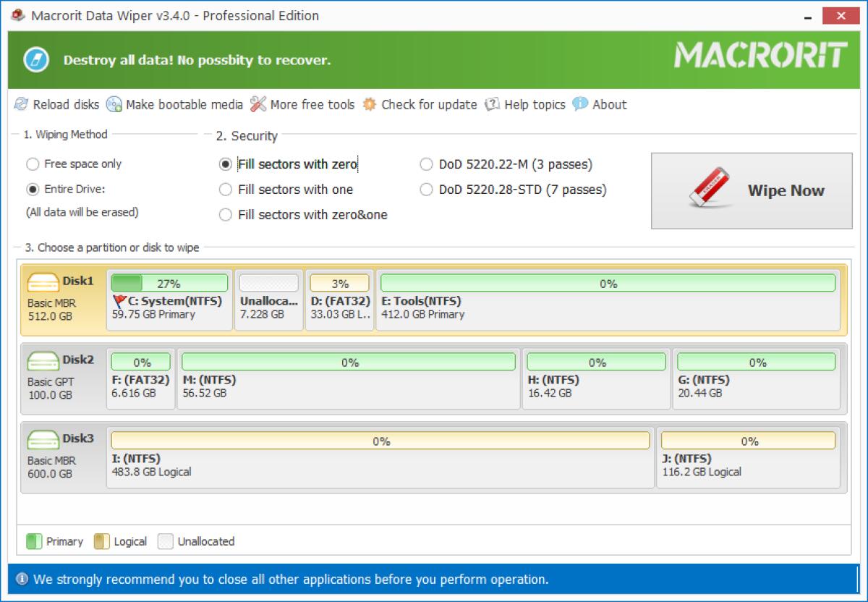Click the Make bootable media disc icon

pos(114,105)
